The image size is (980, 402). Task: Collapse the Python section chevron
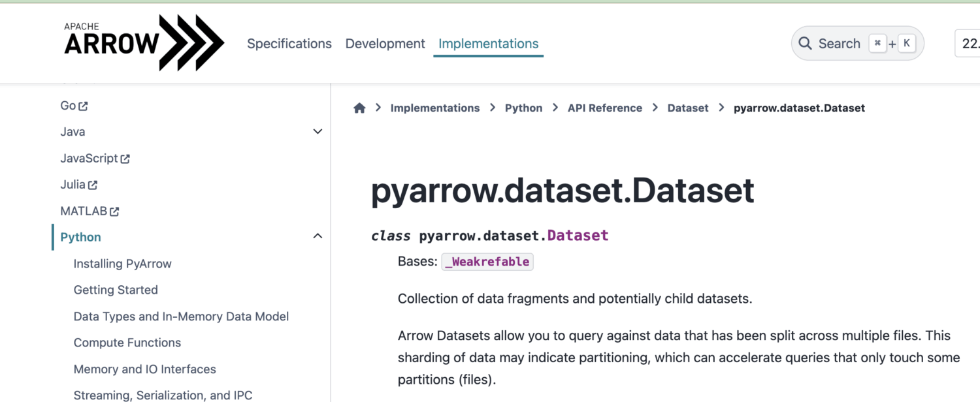tap(318, 236)
